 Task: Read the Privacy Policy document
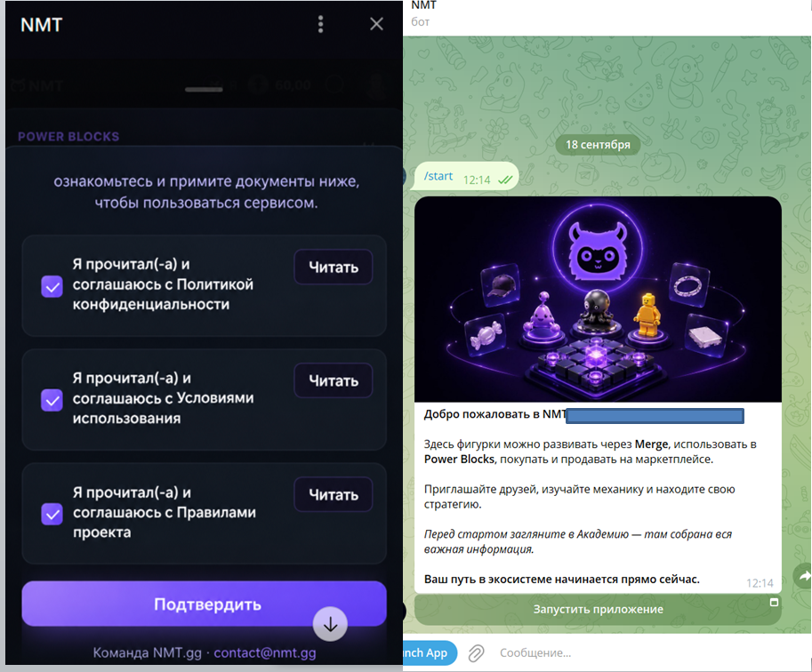pos(334,268)
